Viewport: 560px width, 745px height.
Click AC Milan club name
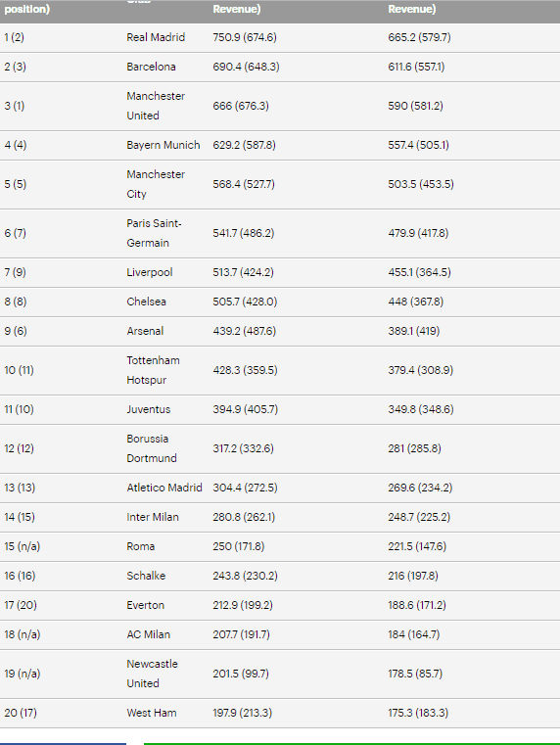[x=148, y=634]
